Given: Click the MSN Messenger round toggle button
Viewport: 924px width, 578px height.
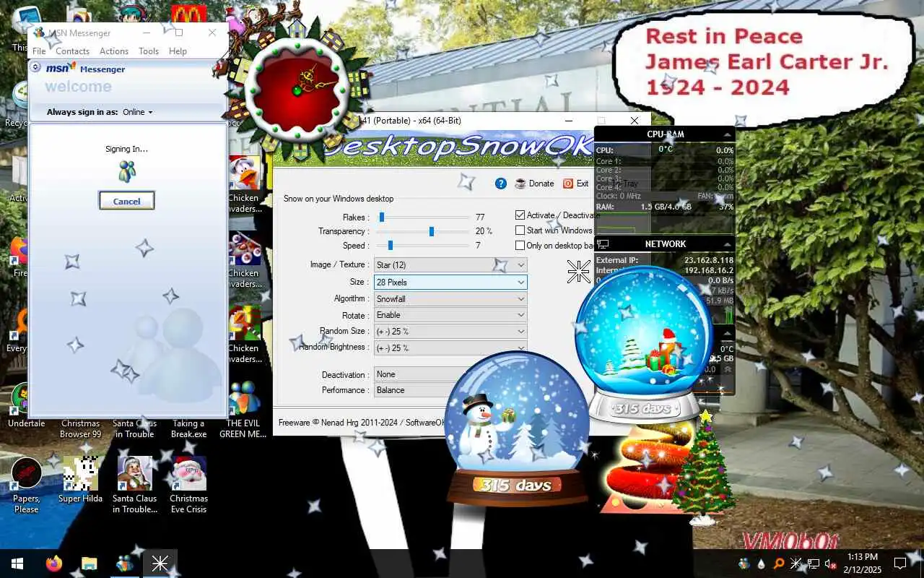Looking at the screenshot, I should coord(35,67).
